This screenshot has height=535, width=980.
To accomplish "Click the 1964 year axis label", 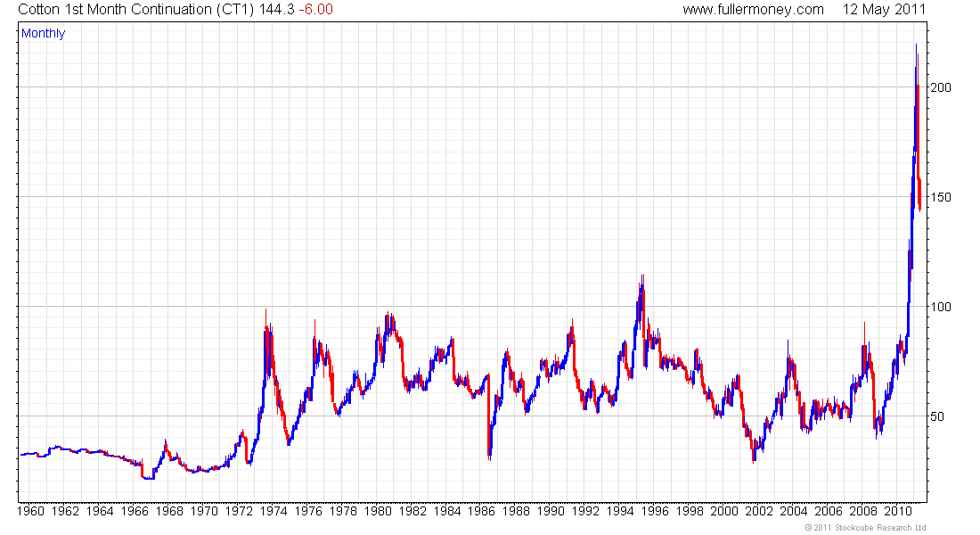I will tap(100, 511).
